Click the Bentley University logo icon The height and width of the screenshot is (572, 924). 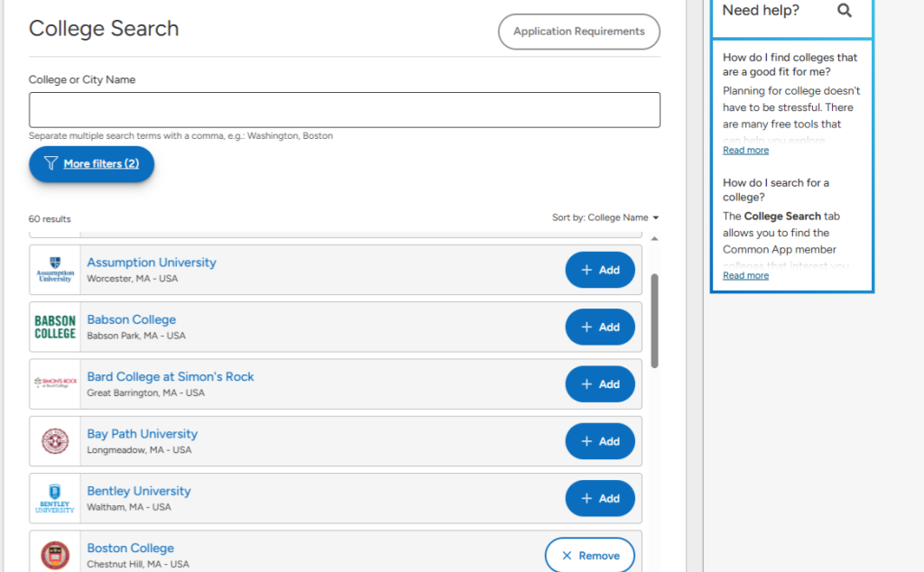point(55,498)
